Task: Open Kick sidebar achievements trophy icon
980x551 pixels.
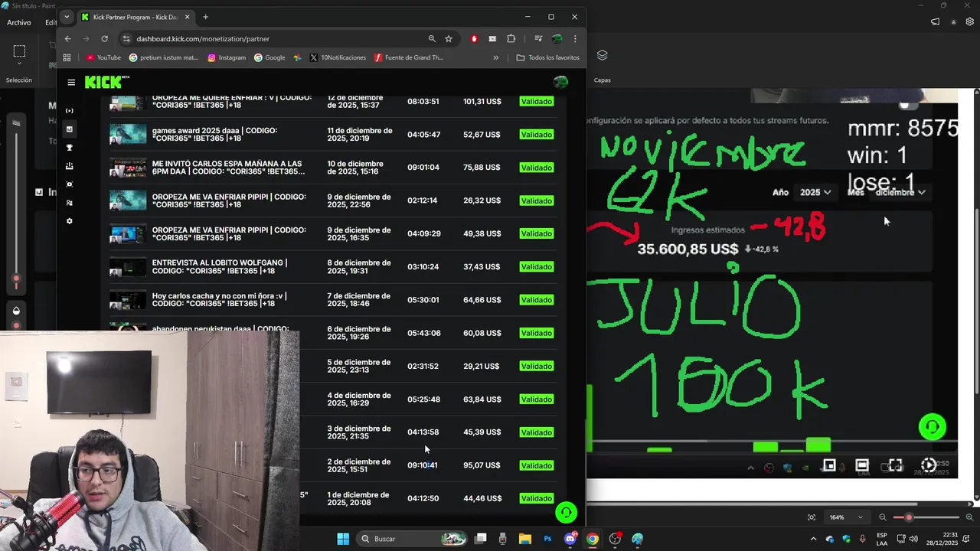Action: pos(70,148)
